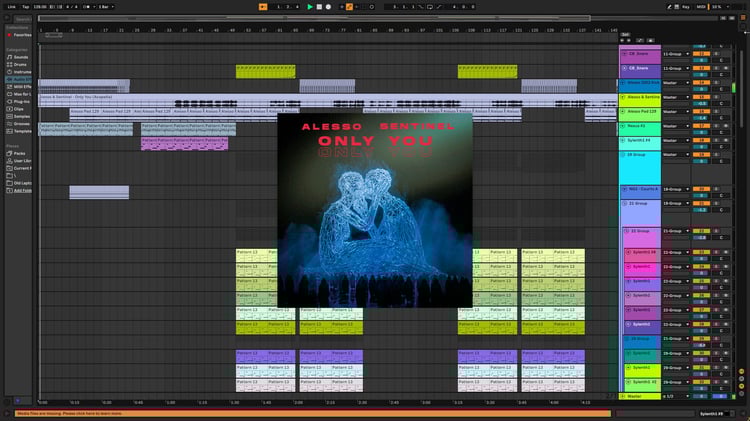Open output routing dropdown for Sylenth1 #4
The width and height of the screenshot is (750, 421).
[x=676, y=140]
